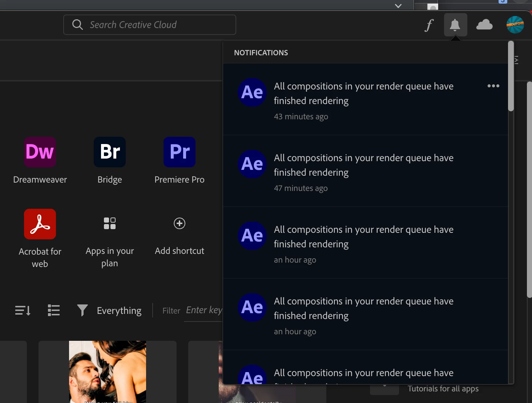The width and height of the screenshot is (532, 403).
Task: Open the account profile avatar
Action: (515, 25)
